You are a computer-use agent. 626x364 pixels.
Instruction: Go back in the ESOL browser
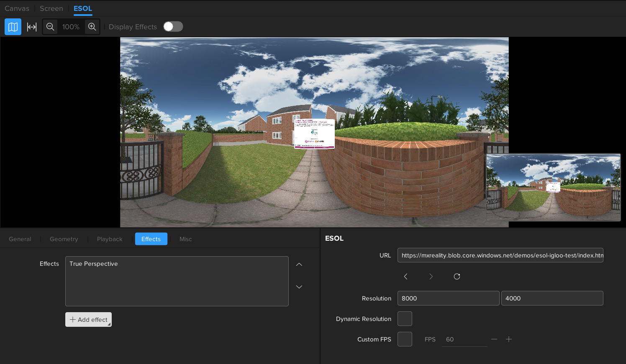(405, 276)
